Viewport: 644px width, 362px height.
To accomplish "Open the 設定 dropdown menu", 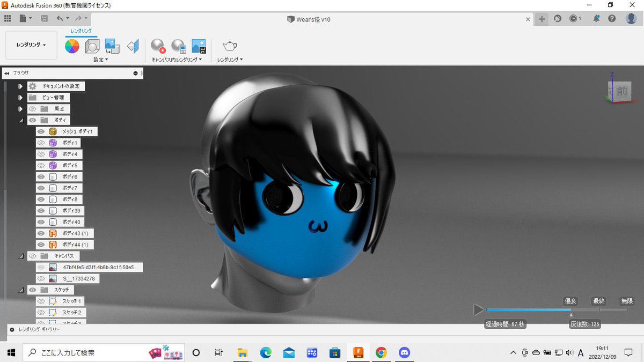I will (101, 60).
